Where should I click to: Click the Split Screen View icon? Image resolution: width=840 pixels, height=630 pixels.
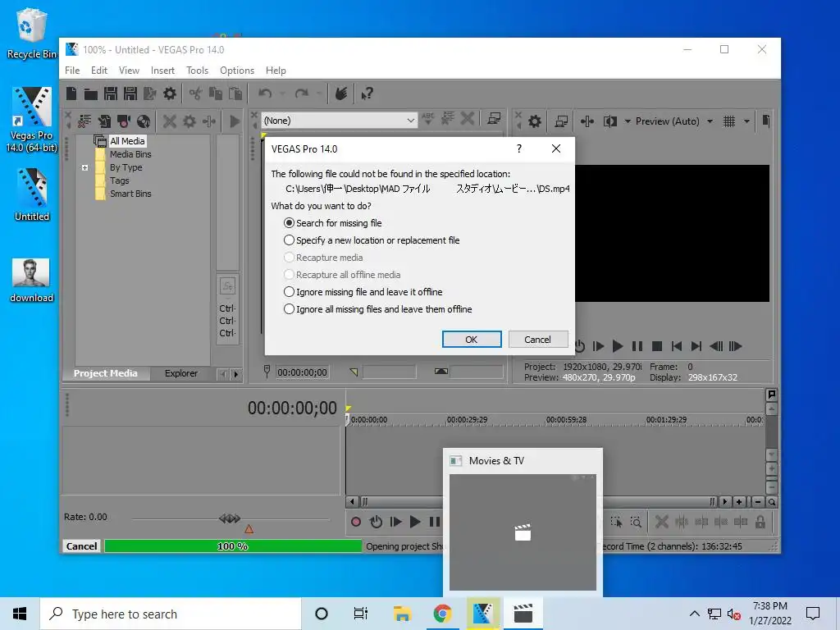tap(610, 121)
